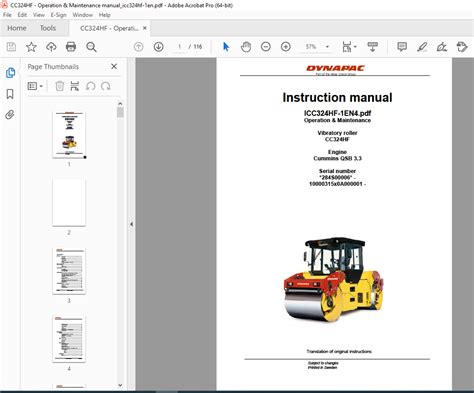Image resolution: width=474 pixels, height=393 pixels.
Task: Open the Bookmarks panel icon
Action: tap(10, 94)
